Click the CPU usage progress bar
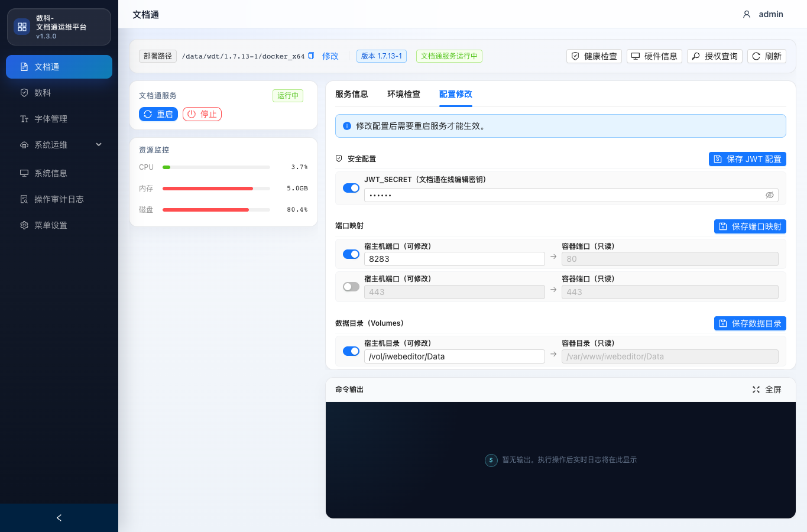Screen dimensions: 807x532 (216, 167)
